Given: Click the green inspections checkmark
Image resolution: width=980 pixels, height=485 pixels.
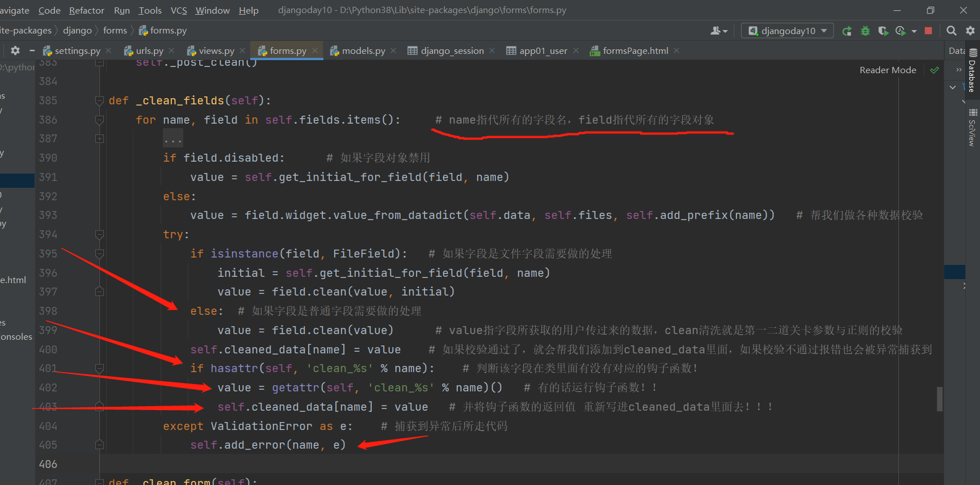Looking at the screenshot, I should [935, 70].
